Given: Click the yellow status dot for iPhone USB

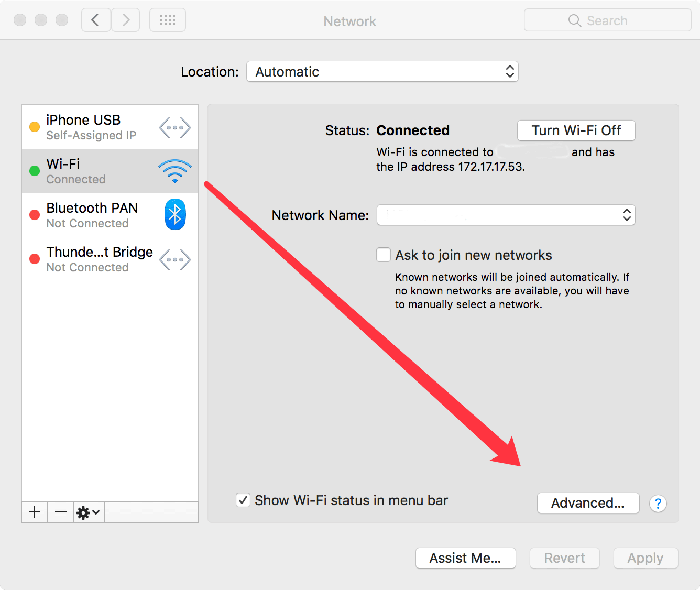Looking at the screenshot, I should 35,127.
